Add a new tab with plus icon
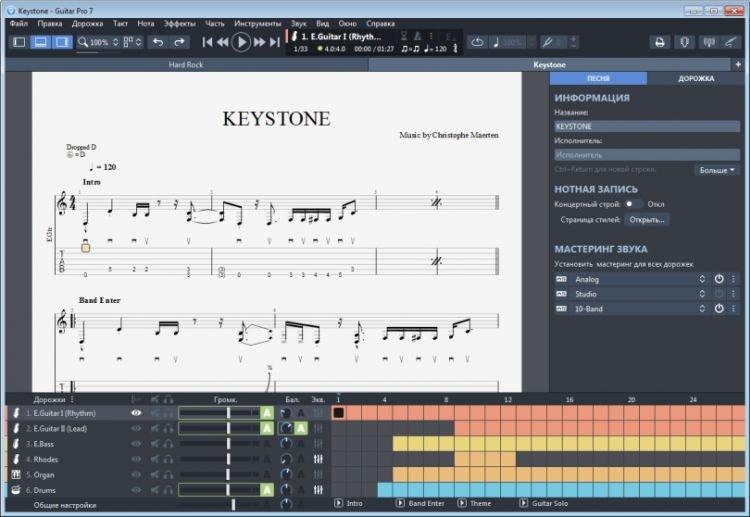This screenshot has height=517, width=750. click(x=738, y=64)
